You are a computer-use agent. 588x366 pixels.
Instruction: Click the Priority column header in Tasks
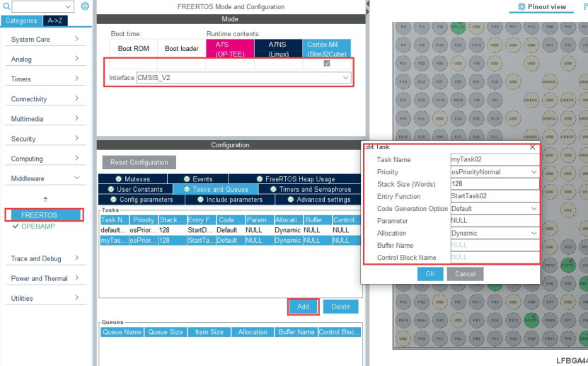click(x=144, y=219)
